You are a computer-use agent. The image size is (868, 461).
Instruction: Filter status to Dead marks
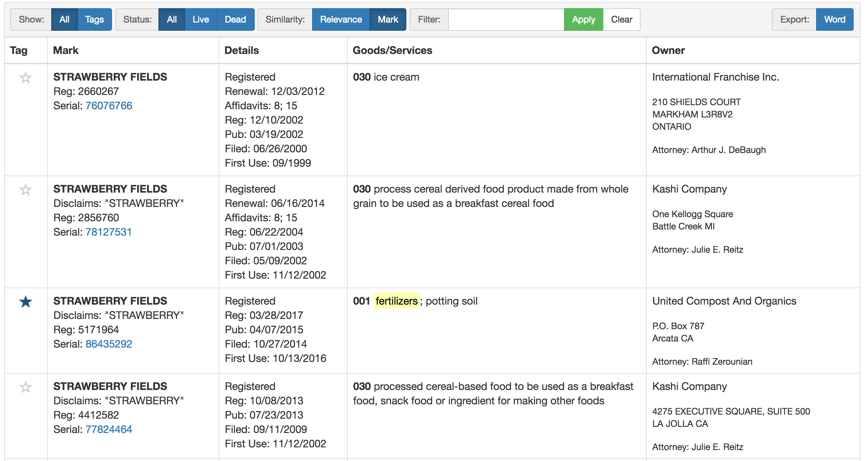235,19
